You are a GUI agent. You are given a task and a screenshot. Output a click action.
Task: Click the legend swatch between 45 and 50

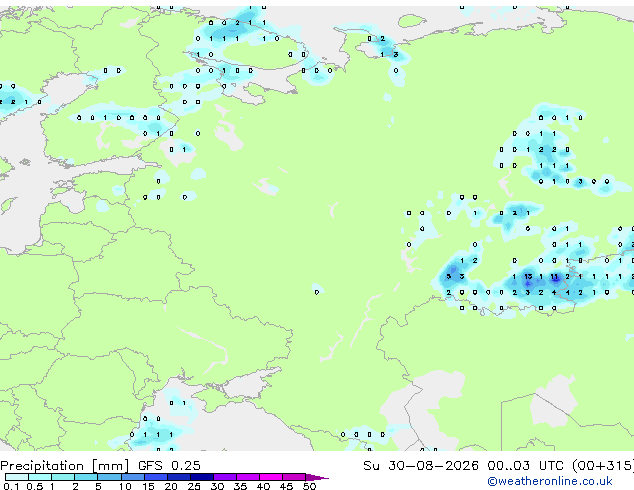[x=294, y=477]
